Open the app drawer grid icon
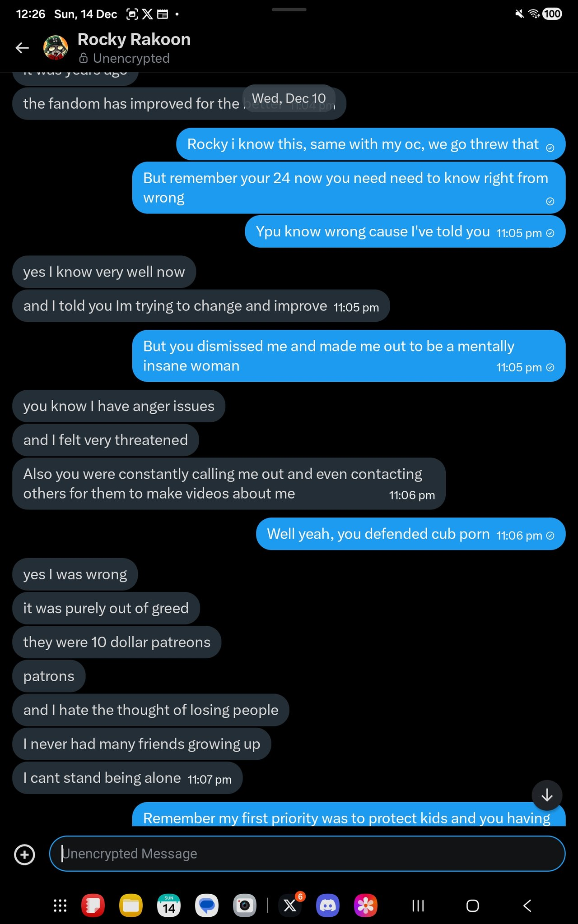Viewport: 578px width, 924px height. [x=60, y=906]
